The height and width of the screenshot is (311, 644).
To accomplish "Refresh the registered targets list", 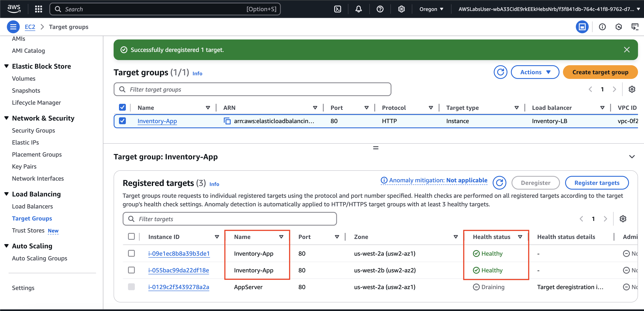I will [x=499, y=183].
